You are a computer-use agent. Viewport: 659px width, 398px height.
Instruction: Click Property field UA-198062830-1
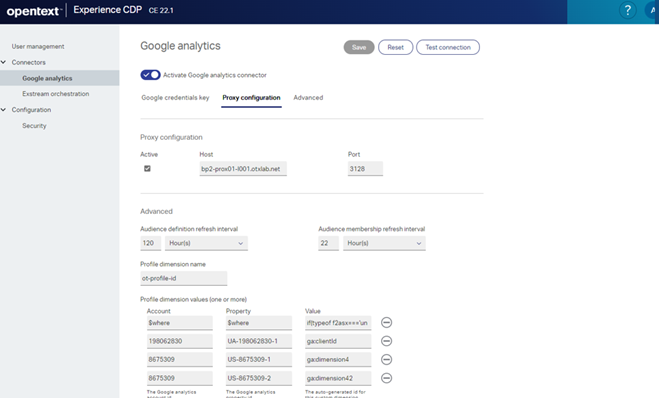tap(258, 341)
